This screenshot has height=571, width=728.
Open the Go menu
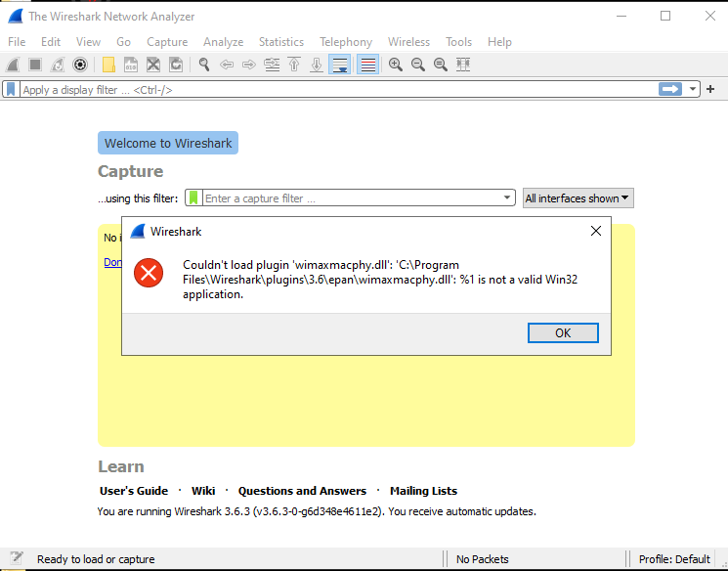coord(123,42)
